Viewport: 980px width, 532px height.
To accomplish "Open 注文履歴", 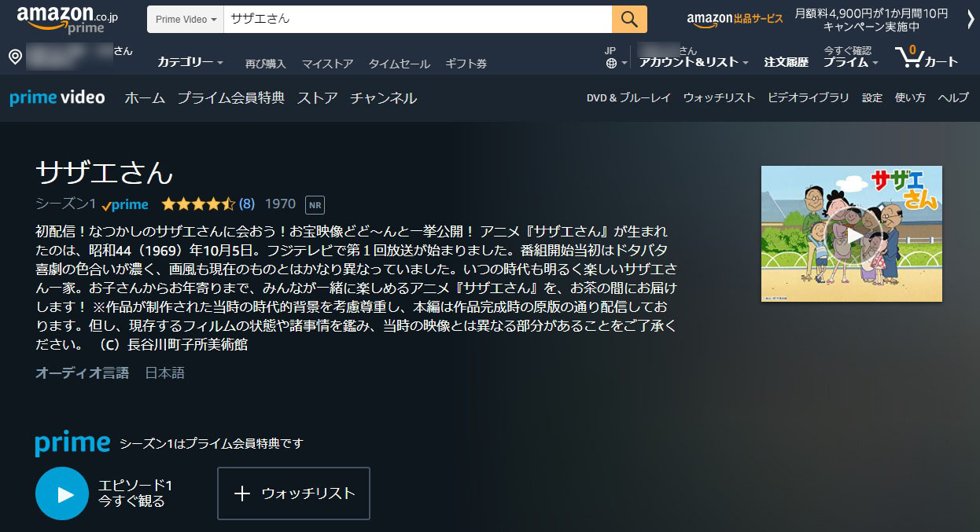I will 787,62.
